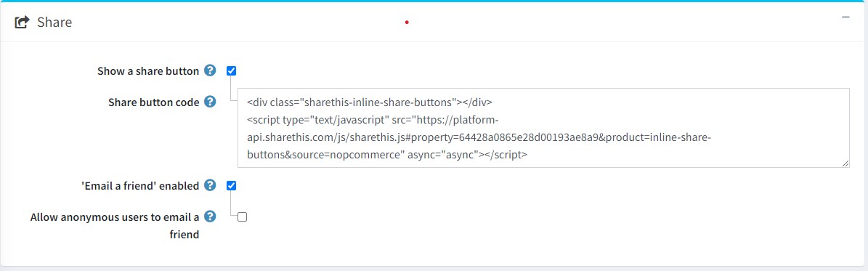Disable the 'Email a friend' enabled checkbox
Viewport: 868px width, 271px height.
(x=232, y=186)
